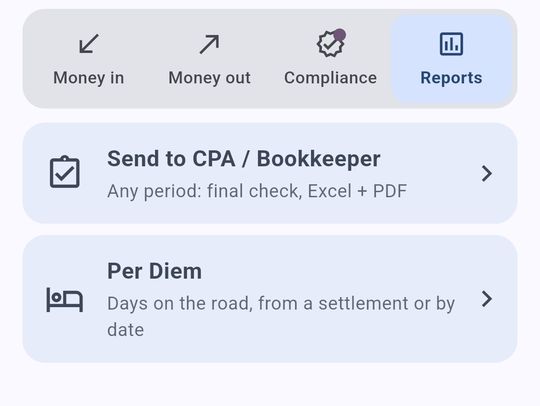The height and width of the screenshot is (406, 540).
Task: Click the Reports bar chart icon
Action: (451, 44)
